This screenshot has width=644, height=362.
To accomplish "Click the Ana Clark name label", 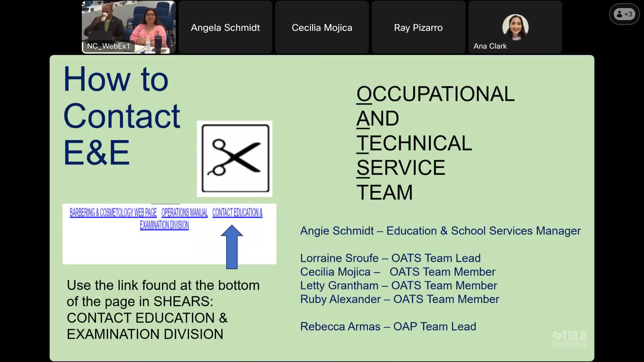I will pyautogui.click(x=490, y=46).
